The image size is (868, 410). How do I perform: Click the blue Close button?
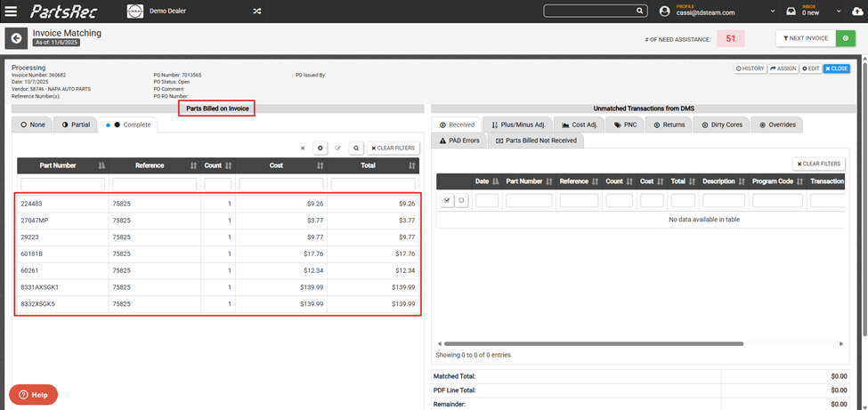click(836, 68)
